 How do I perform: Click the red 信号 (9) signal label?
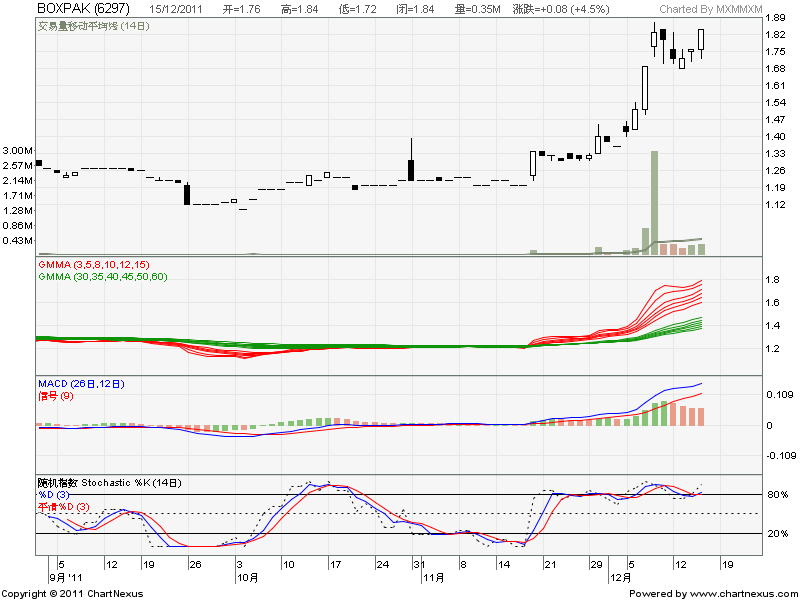[54, 395]
